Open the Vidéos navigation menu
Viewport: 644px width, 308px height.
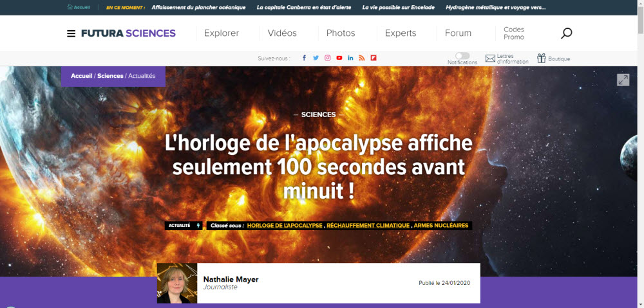pyautogui.click(x=282, y=33)
